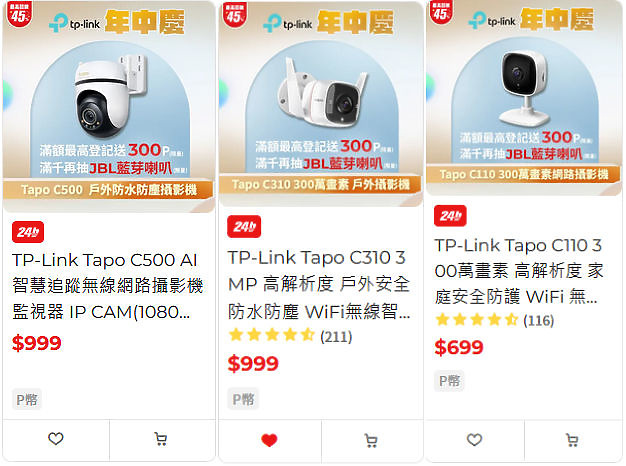View 211 reviews star rating for C310
626x466 pixels.
click(290, 336)
